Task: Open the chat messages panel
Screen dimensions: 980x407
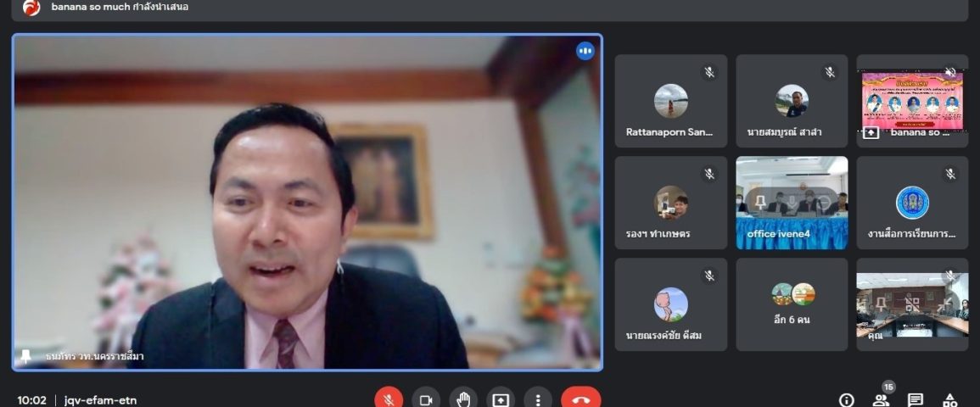Action: click(x=916, y=400)
